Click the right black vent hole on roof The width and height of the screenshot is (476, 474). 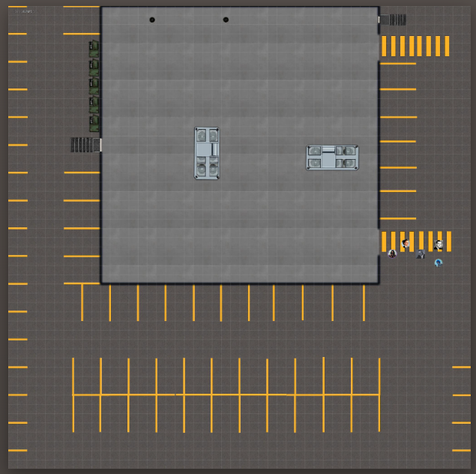pos(226,19)
